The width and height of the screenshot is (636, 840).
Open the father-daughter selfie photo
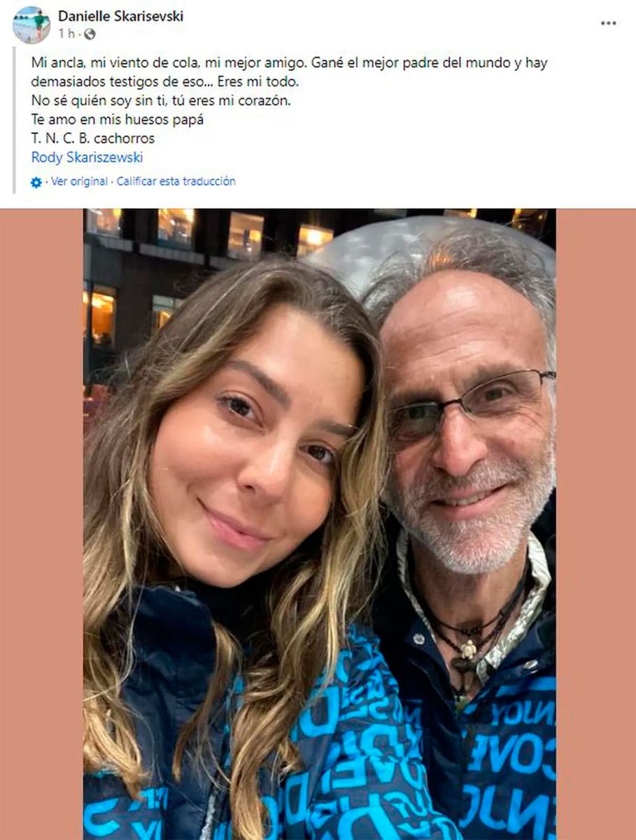click(x=320, y=524)
